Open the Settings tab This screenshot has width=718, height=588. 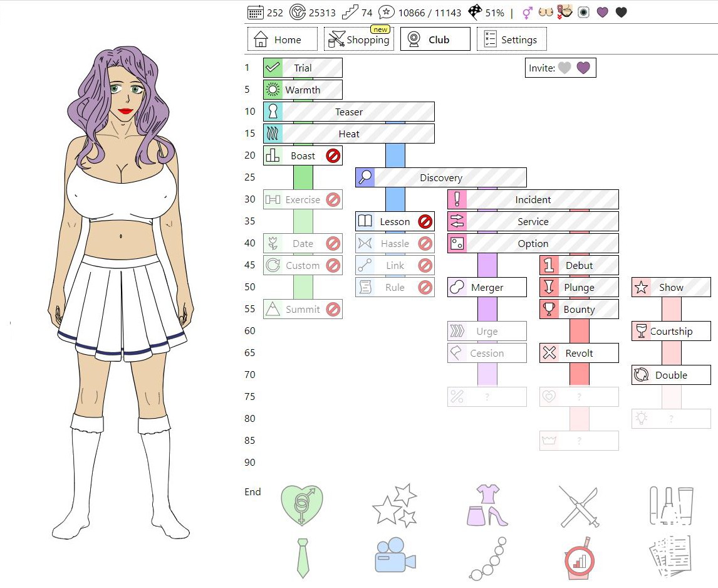[511, 39]
